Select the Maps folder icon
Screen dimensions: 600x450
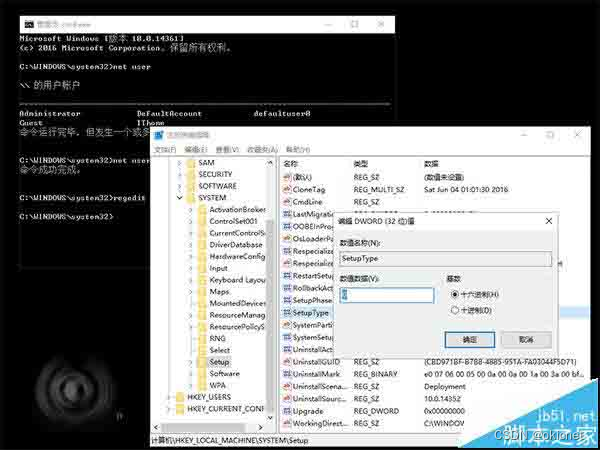click(x=202, y=292)
